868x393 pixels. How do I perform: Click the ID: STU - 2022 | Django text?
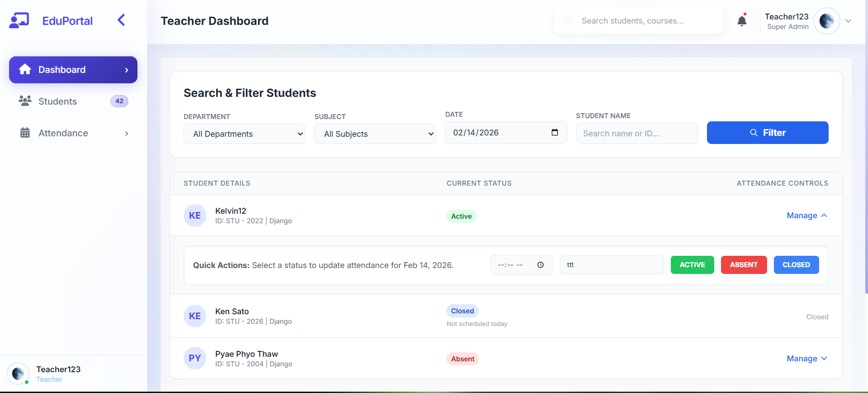[254, 221]
